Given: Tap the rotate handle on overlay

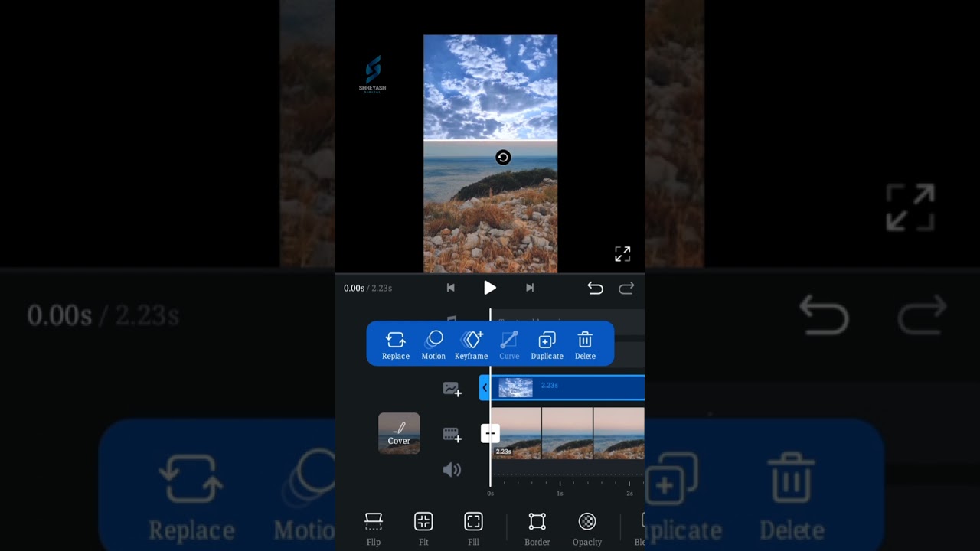Looking at the screenshot, I should point(503,158).
